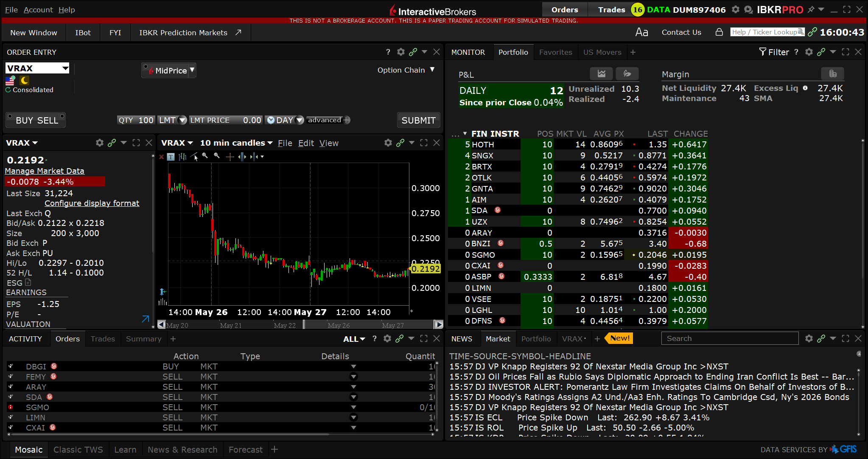Viewport: 868px width, 459px height.
Task: Click the after-hours moon icon under VRAX
Action: [24, 80]
